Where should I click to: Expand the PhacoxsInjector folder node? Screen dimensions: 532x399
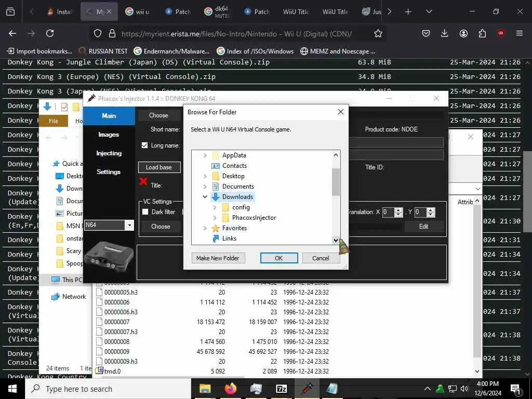[215, 218]
